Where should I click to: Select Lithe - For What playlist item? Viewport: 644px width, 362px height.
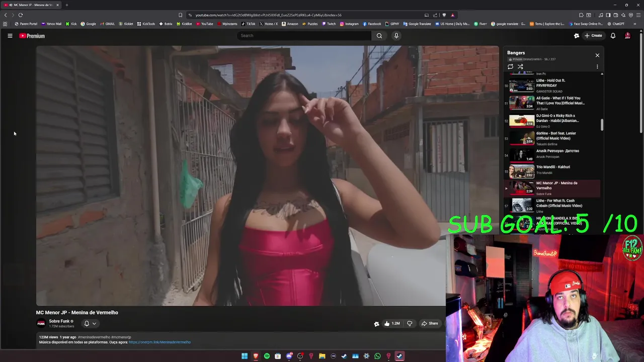(x=553, y=205)
